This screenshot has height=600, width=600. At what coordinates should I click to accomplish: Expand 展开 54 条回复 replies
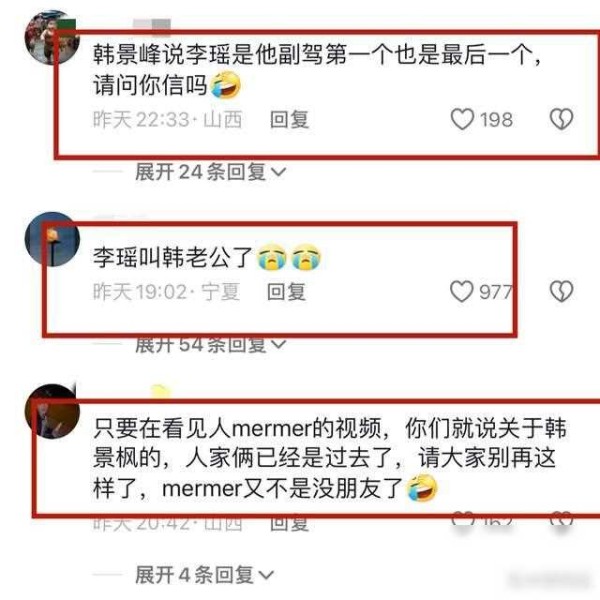(210, 344)
